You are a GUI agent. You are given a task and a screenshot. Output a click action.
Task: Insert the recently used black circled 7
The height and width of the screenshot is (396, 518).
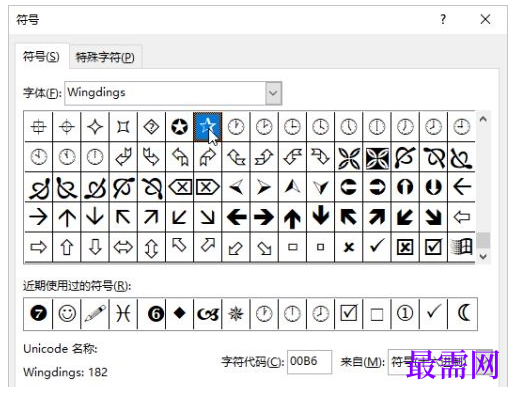pos(39,313)
